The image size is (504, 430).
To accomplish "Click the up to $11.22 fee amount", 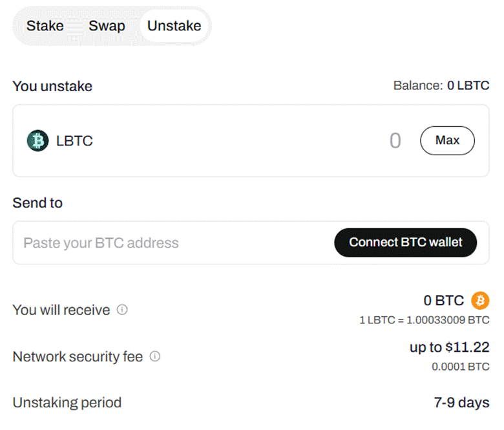I will coord(449,347).
